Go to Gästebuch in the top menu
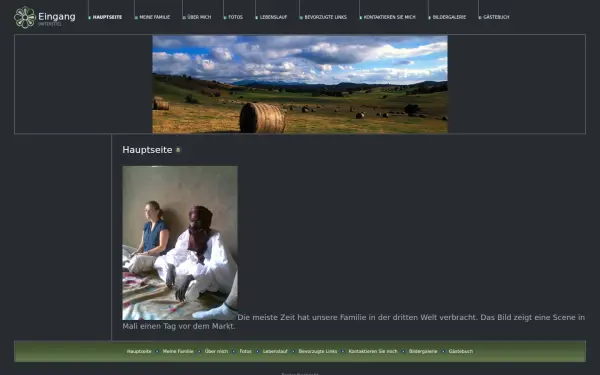 pos(496,17)
